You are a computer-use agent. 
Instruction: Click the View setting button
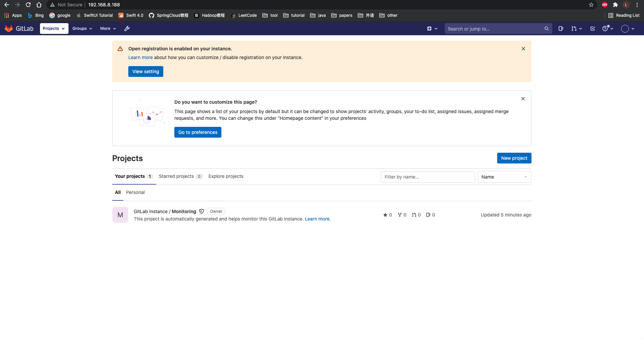click(146, 71)
